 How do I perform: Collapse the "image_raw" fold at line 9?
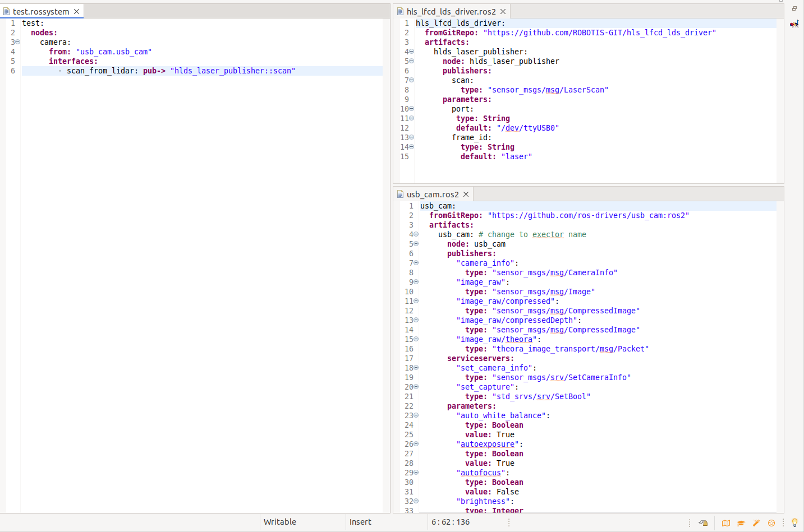coord(416,282)
